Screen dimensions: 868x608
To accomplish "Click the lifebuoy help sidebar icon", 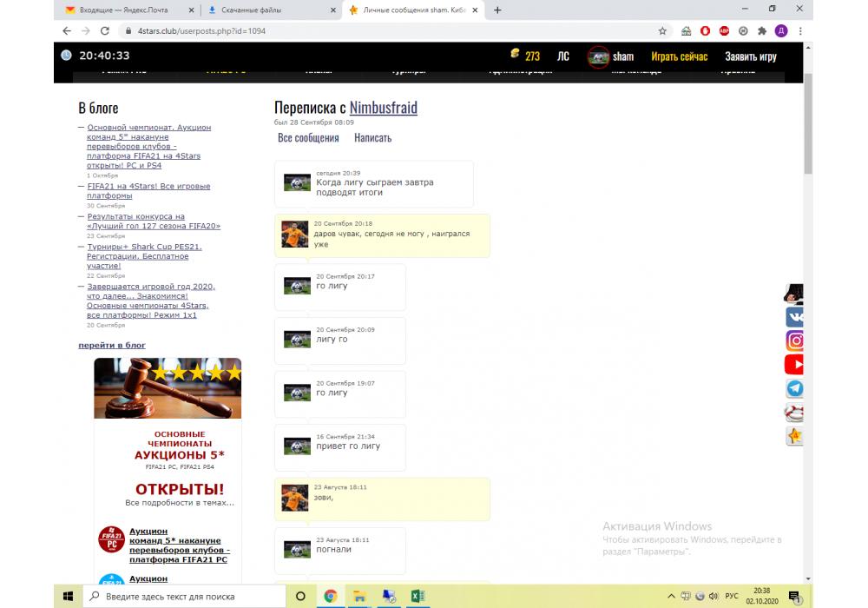I will point(794,413).
